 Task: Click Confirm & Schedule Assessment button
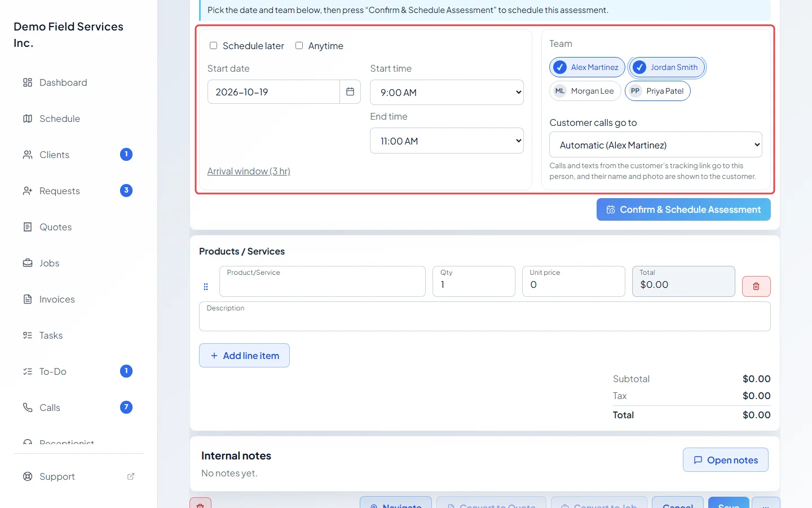click(x=683, y=209)
